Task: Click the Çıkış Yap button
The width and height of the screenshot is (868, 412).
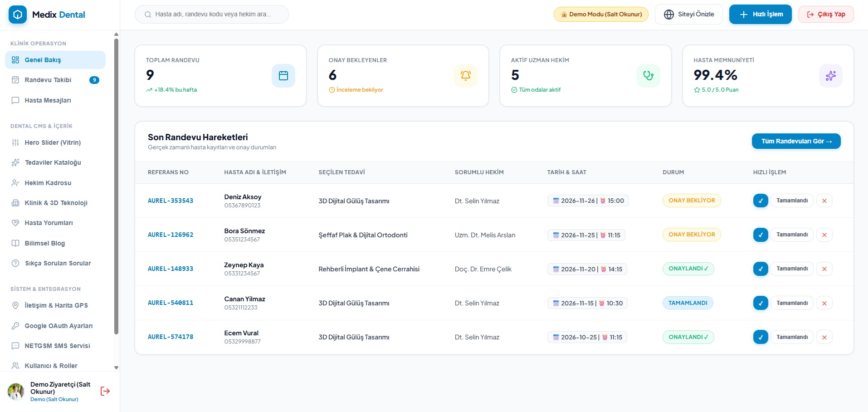Action: [x=826, y=14]
